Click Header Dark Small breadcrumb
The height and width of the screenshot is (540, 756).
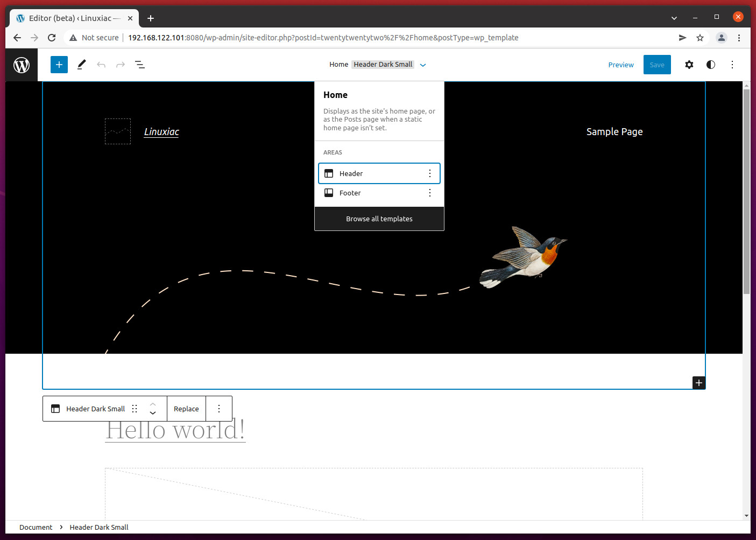tap(99, 527)
